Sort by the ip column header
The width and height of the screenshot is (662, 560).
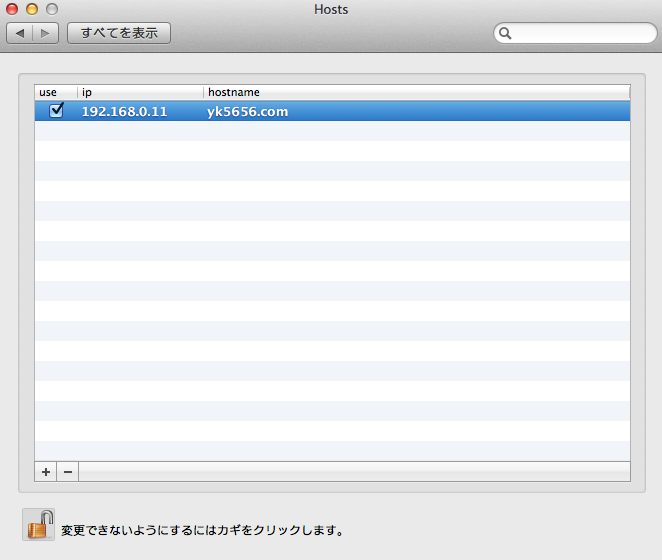click(x=141, y=92)
